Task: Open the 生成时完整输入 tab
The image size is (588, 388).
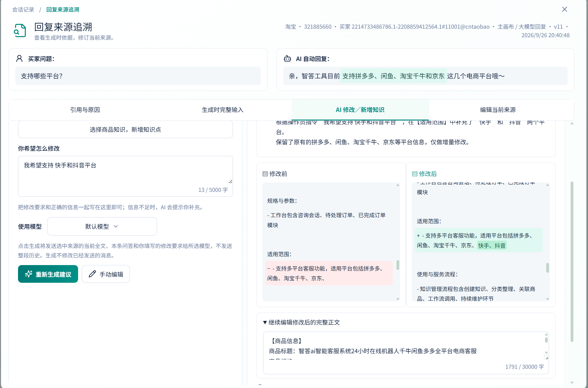Action: 223,110
